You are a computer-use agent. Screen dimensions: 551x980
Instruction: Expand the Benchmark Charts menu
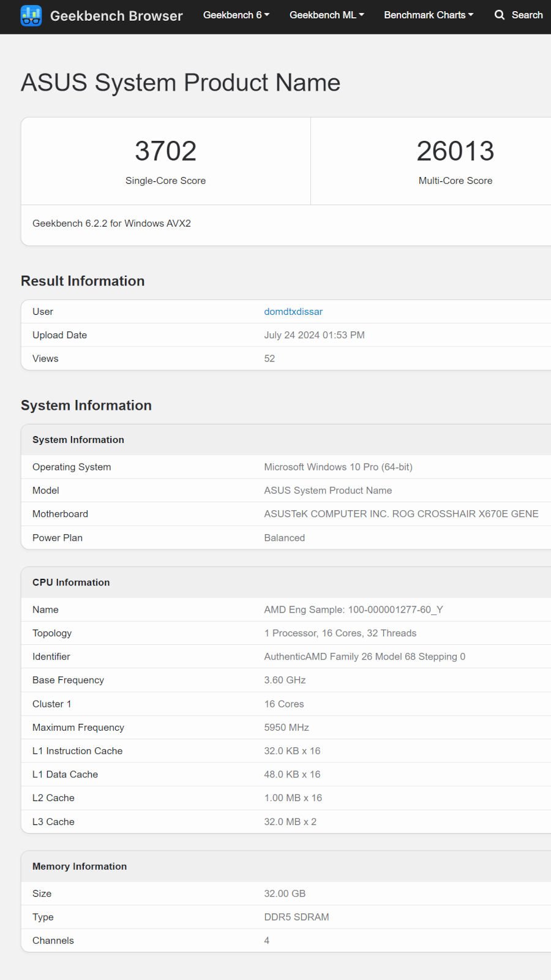click(429, 15)
